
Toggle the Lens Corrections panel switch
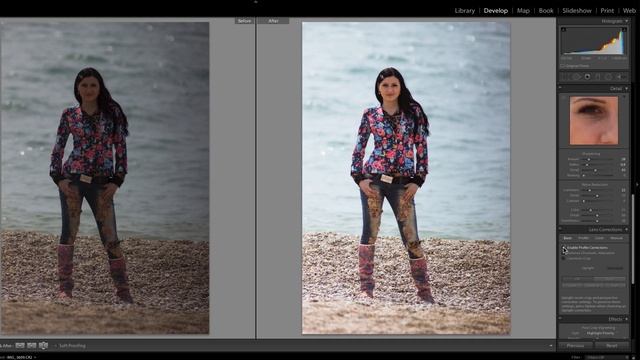click(560, 229)
